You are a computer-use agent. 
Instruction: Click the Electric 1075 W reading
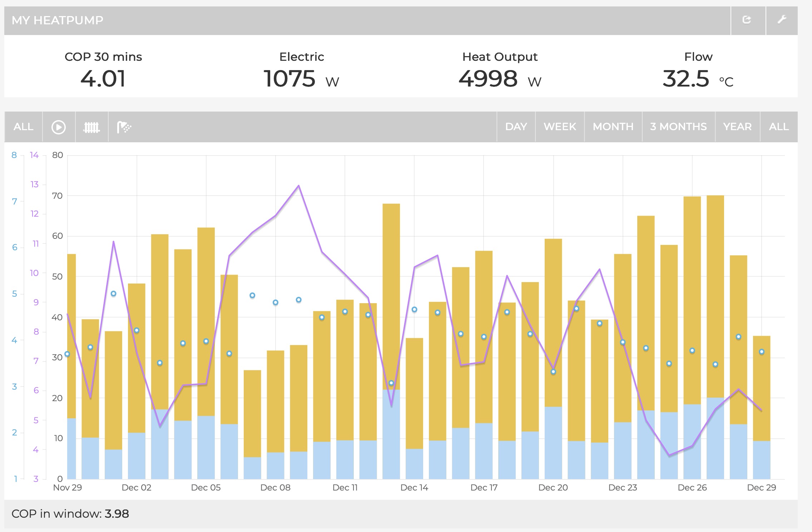tap(289, 79)
